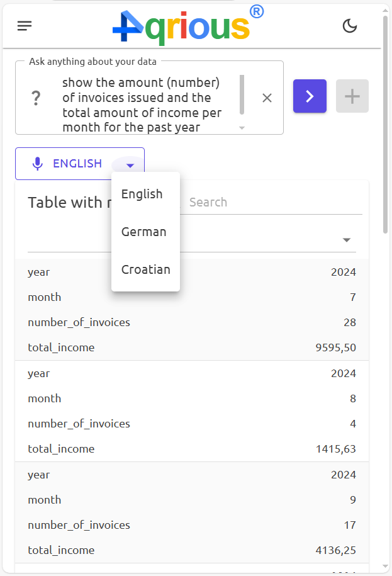Select English from the language list
Image resolution: width=392 pixels, height=576 pixels.
click(x=142, y=194)
